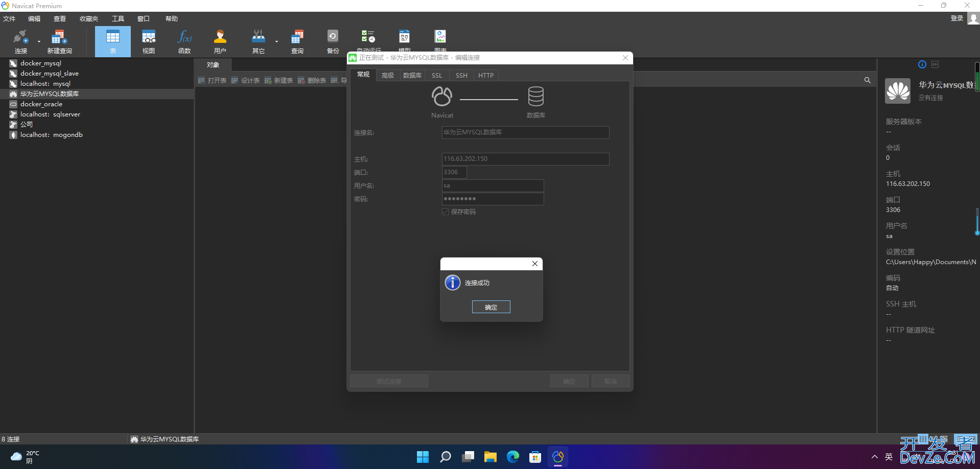Click the 用户名 input field
Viewport: 980px width, 469px height.
pos(493,185)
